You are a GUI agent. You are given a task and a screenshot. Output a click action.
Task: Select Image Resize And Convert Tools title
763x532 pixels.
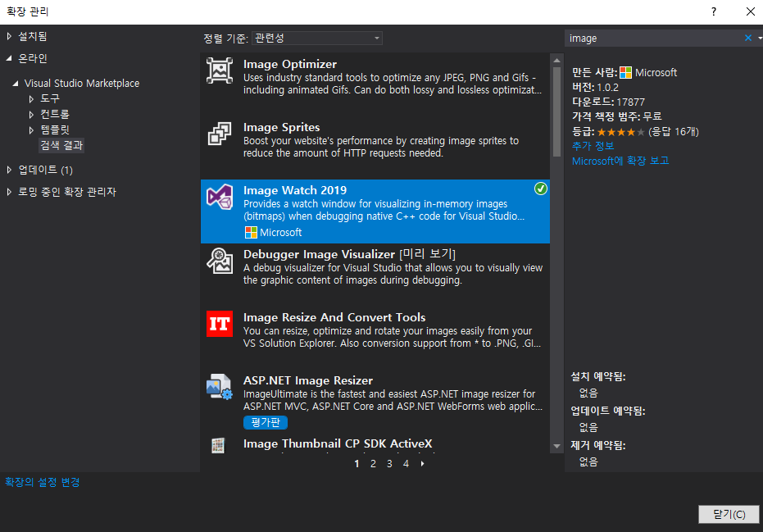point(334,317)
